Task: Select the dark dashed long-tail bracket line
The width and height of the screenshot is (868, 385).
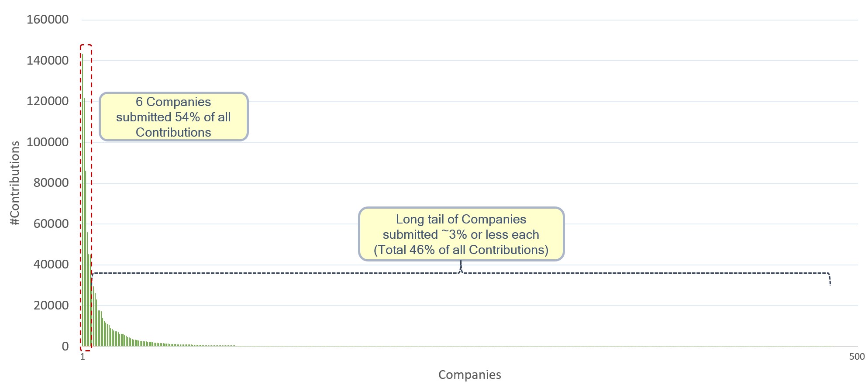Action: [262, 273]
